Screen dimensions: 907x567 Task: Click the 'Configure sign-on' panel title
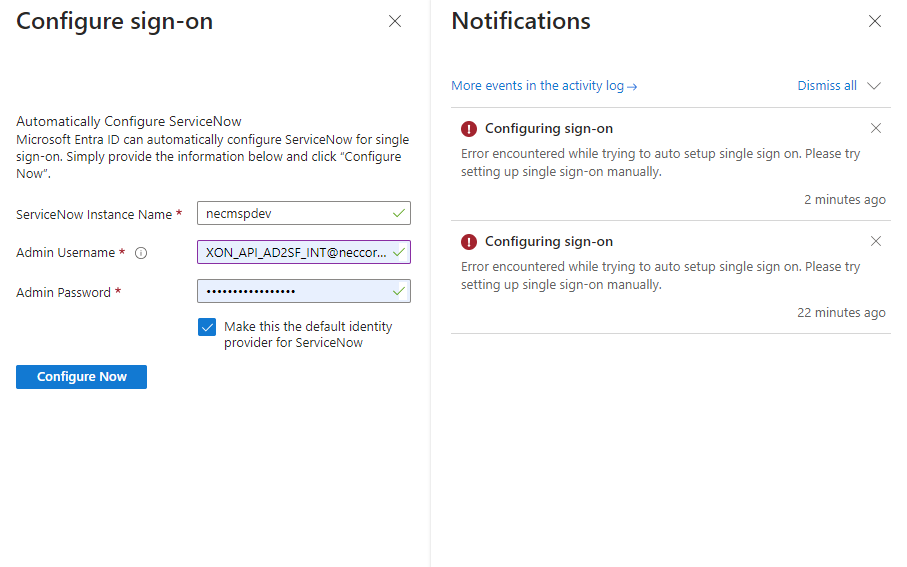pyautogui.click(x=115, y=22)
